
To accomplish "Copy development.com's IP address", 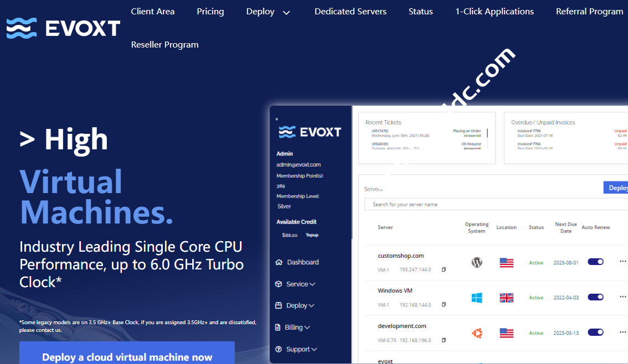I will [443, 340].
